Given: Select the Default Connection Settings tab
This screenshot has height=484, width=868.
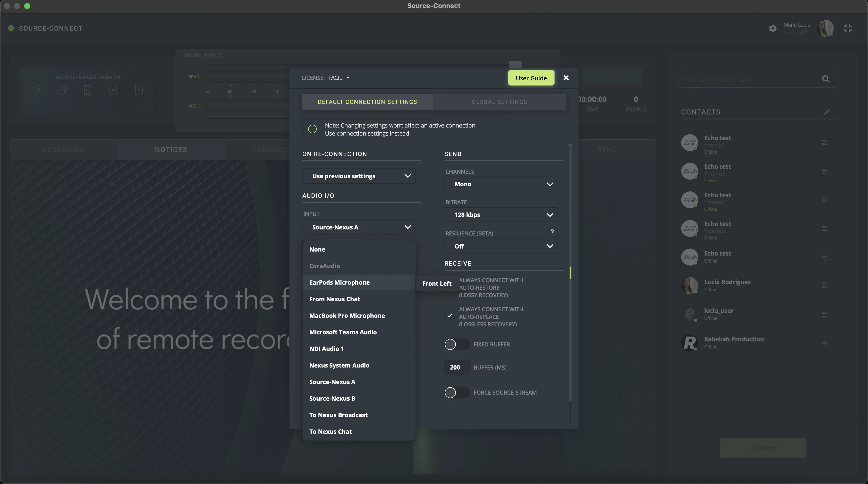Looking at the screenshot, I should click(368, 102).
